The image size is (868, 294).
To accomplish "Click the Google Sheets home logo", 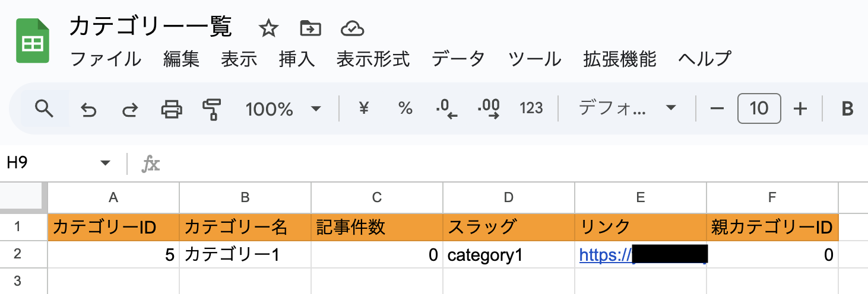I will 31,41.
